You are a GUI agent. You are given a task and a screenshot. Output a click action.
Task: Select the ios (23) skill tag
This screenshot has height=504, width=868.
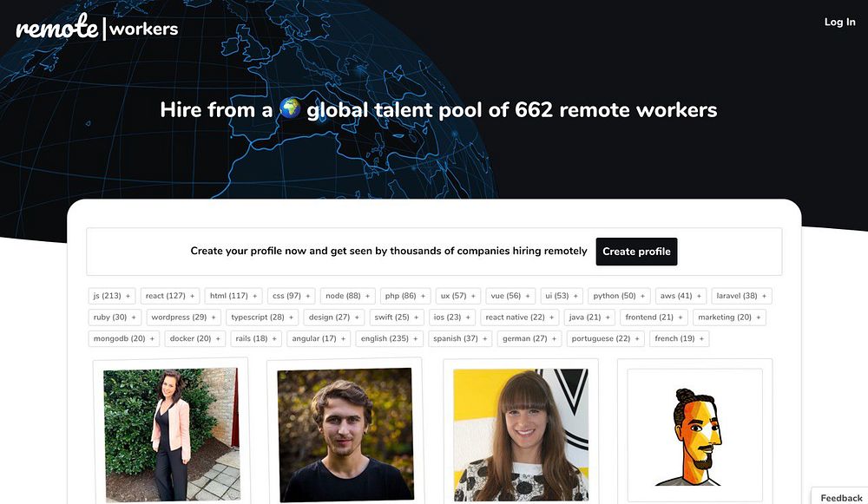[451, 317]
